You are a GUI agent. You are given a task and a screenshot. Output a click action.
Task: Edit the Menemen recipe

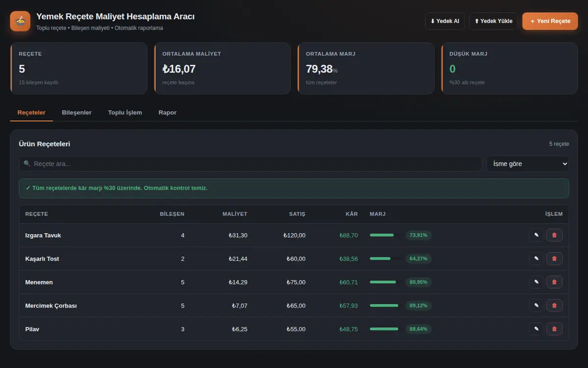536,282
